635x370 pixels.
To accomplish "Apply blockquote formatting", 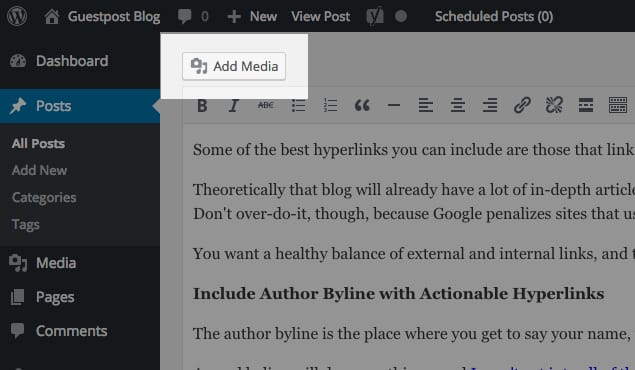I will pos(362,106).
